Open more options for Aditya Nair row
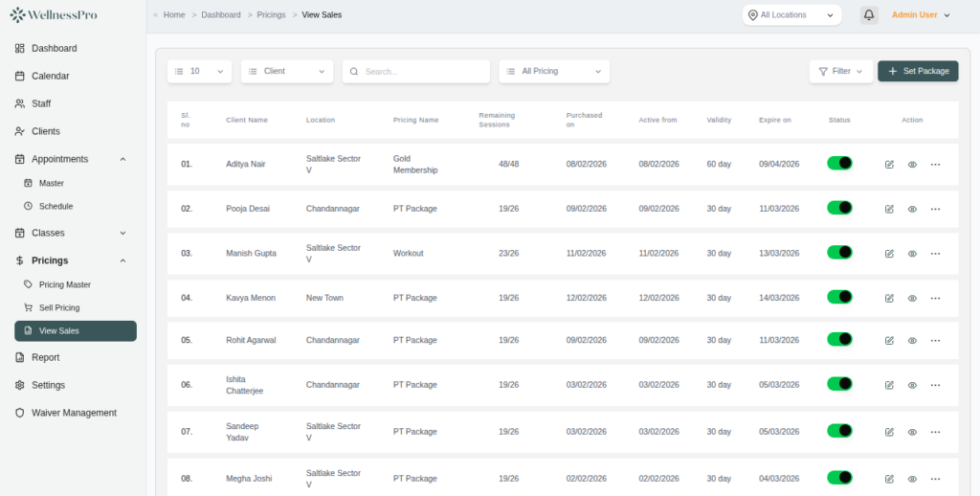This screenshot has height=496, width=980. pyautogui.click(x=935, y=165)
